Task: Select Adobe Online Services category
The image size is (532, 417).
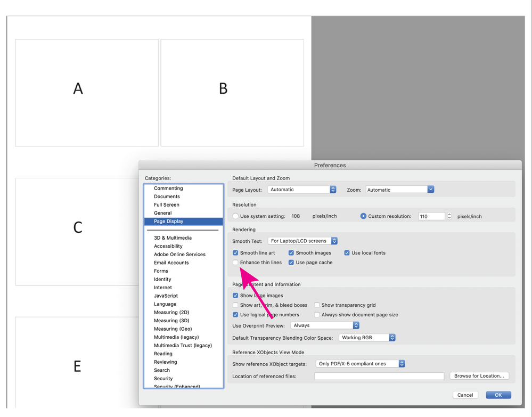Action: pos(184,255)
